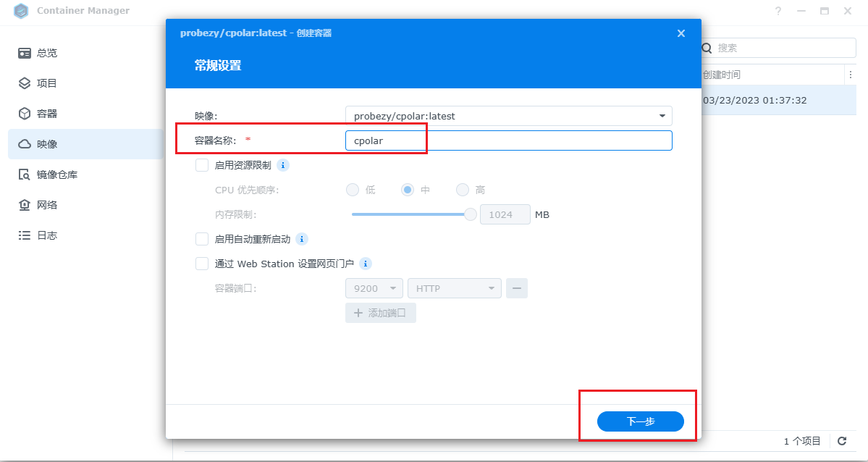
Task: Close the 创建容器 dialog with X
Action: [681, 33]
